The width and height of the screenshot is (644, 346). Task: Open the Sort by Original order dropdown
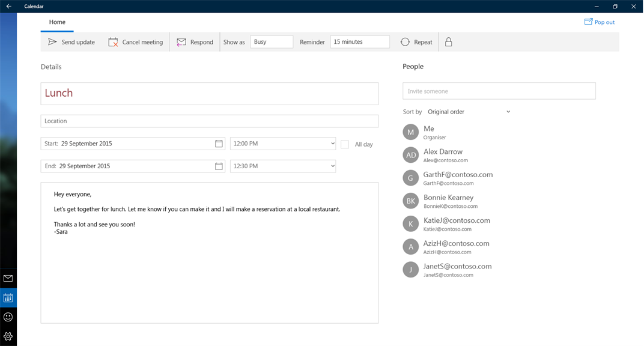point(469,112)
